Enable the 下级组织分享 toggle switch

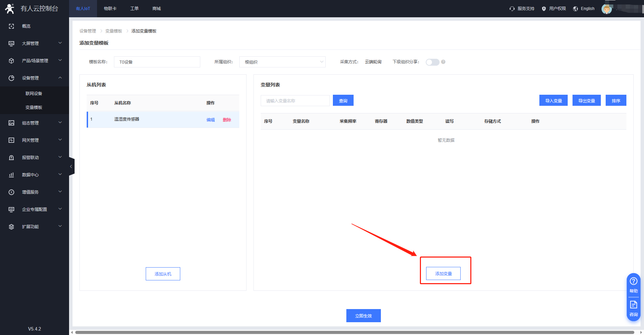(x=432, y=62)
